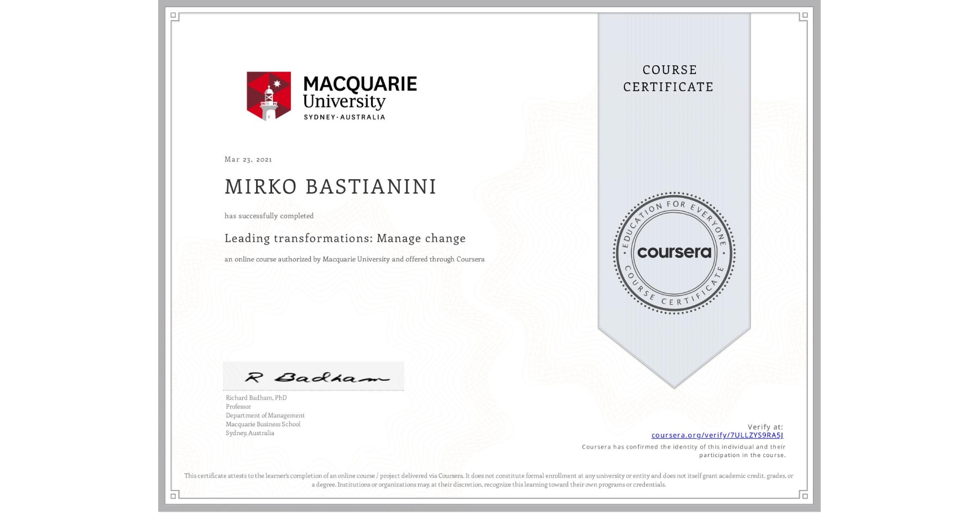This screenshot has width=980, height=513.
Task: Open the coursera.org/verify/7ULLZYS9RA5J link
Action: click(717, 436)
